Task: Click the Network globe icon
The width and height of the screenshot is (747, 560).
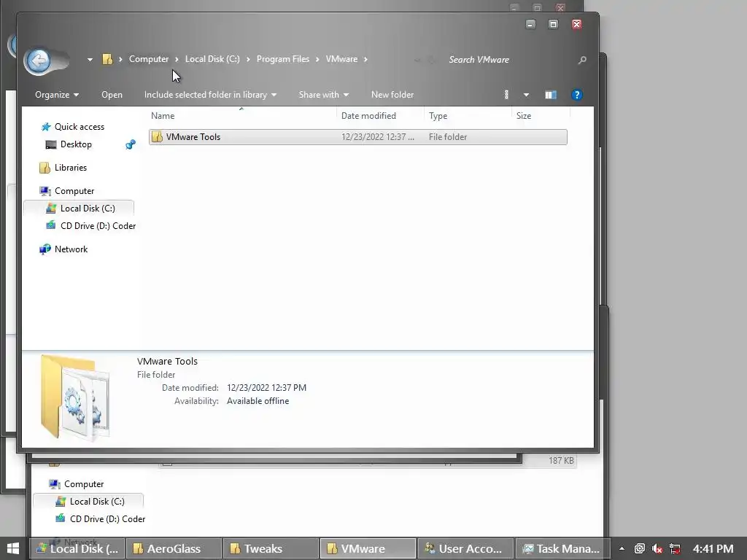Action: click(44, 249)
